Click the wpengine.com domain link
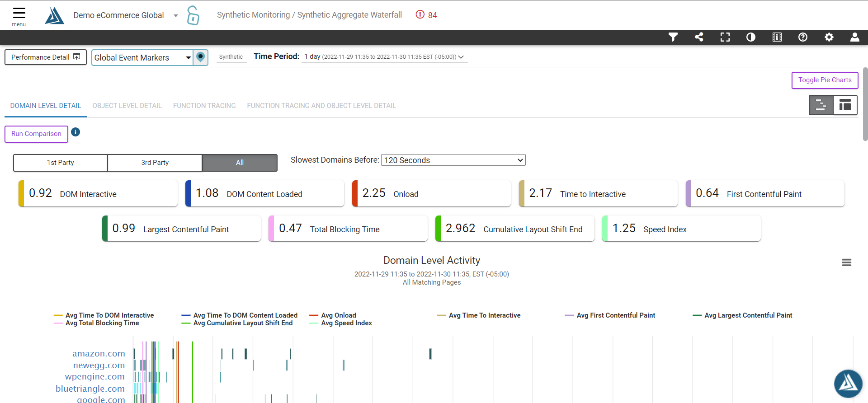 [x=95, y=377]
